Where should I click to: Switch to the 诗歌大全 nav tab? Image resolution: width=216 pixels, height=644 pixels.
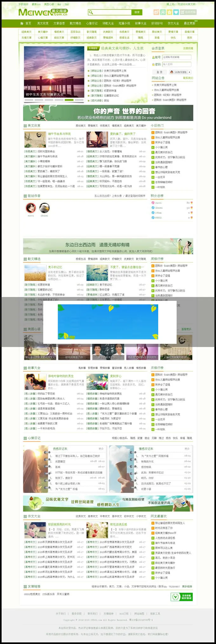[x=108, y=23]
